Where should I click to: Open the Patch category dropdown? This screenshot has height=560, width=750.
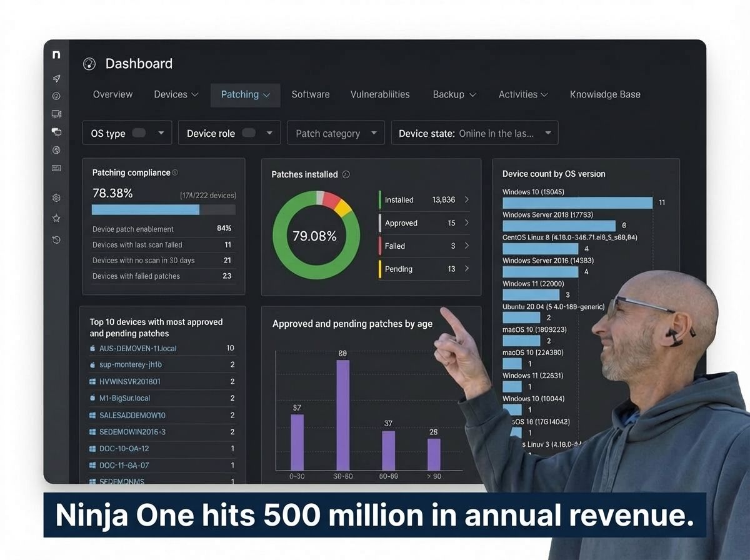pyautogui.click(x=336, y=133)
